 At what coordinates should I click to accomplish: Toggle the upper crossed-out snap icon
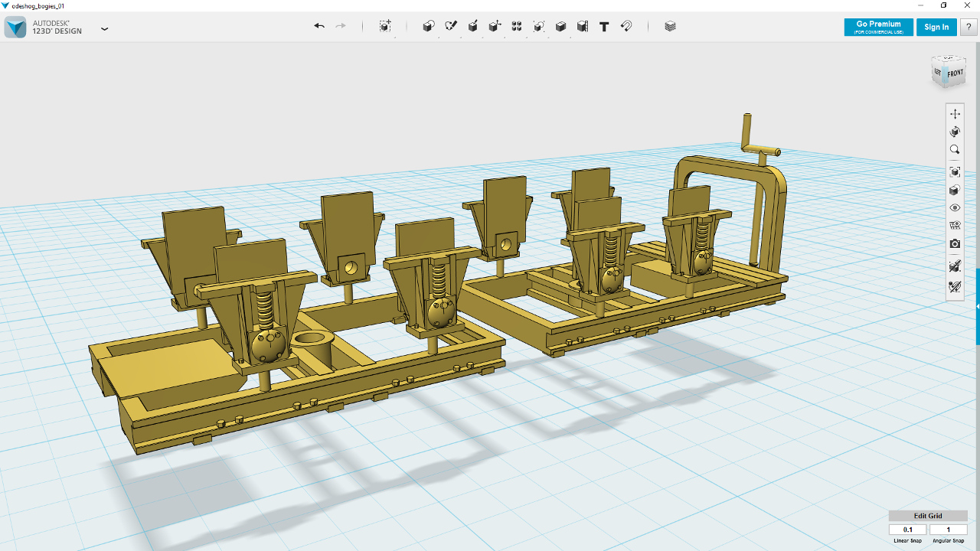(x=955, y=266)
